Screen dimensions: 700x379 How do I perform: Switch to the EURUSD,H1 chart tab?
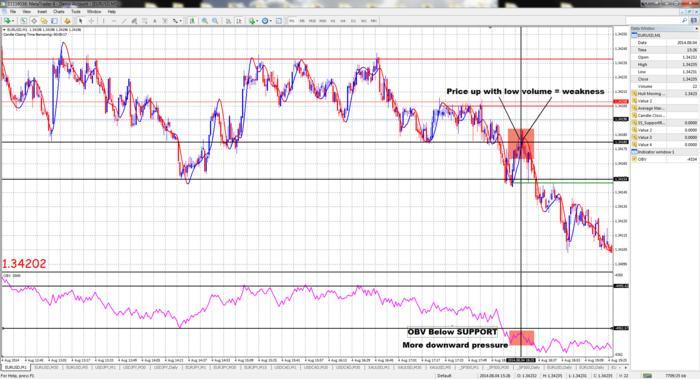16,367
